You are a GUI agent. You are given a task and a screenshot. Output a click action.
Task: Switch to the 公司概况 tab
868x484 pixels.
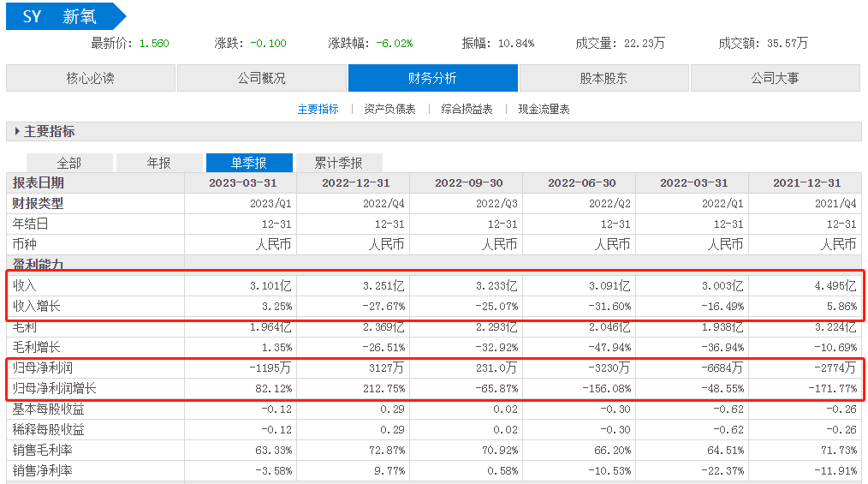(x=261, y=78)
